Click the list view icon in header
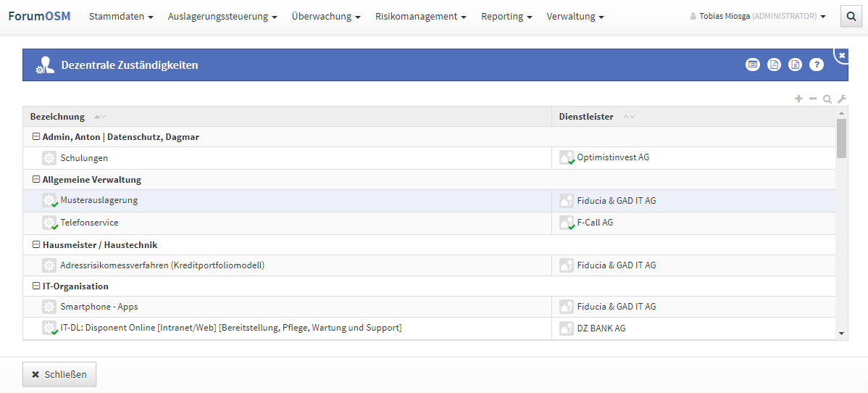 [x=753, y=65]
